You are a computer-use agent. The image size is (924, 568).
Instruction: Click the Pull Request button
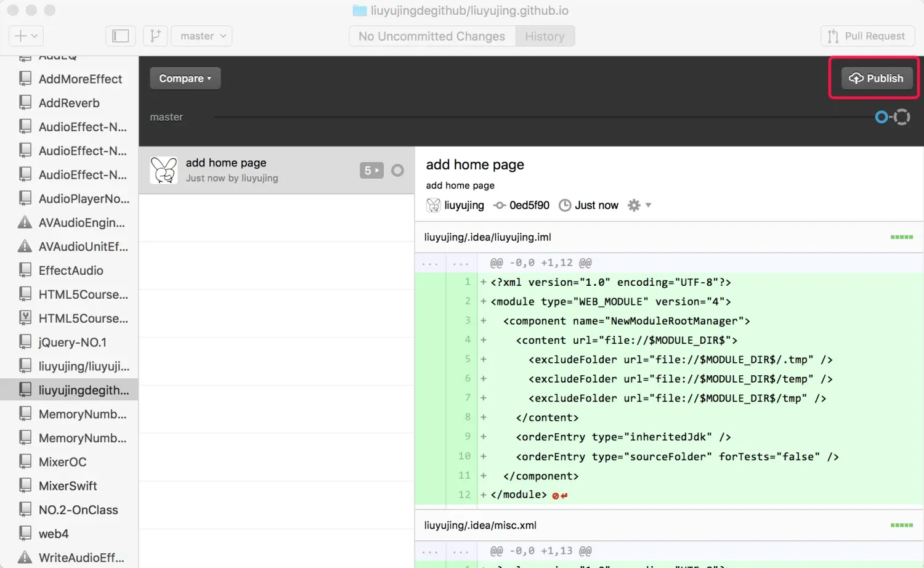click(867, 36)
